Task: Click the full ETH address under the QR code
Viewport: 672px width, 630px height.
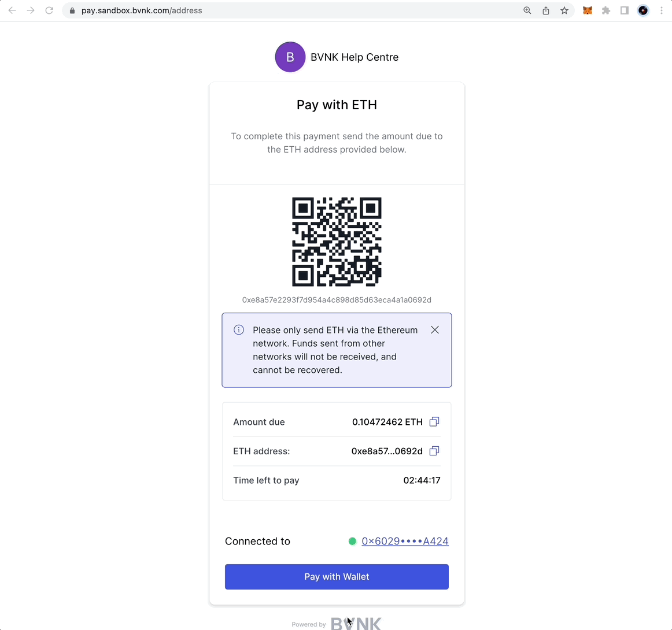Action: [337, 300]
